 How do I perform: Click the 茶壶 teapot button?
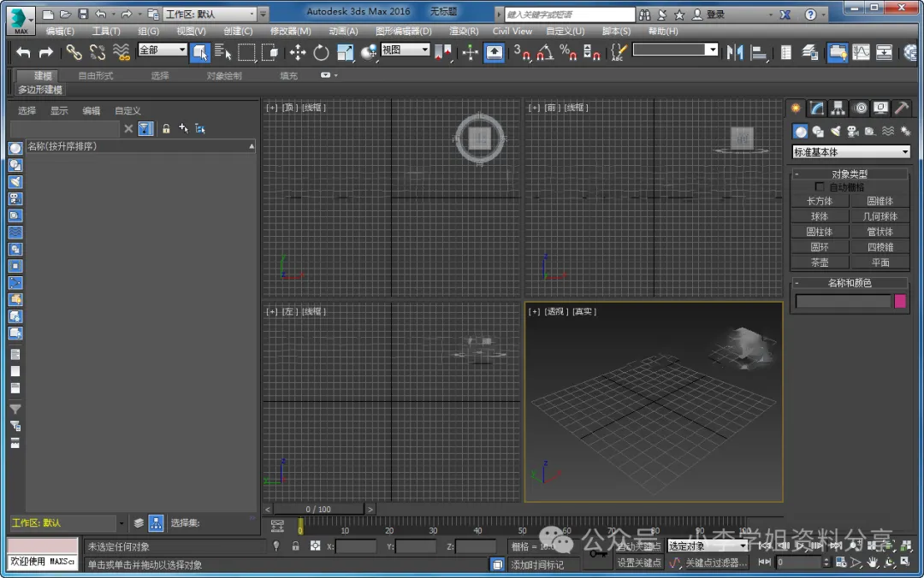pos(820,262)
